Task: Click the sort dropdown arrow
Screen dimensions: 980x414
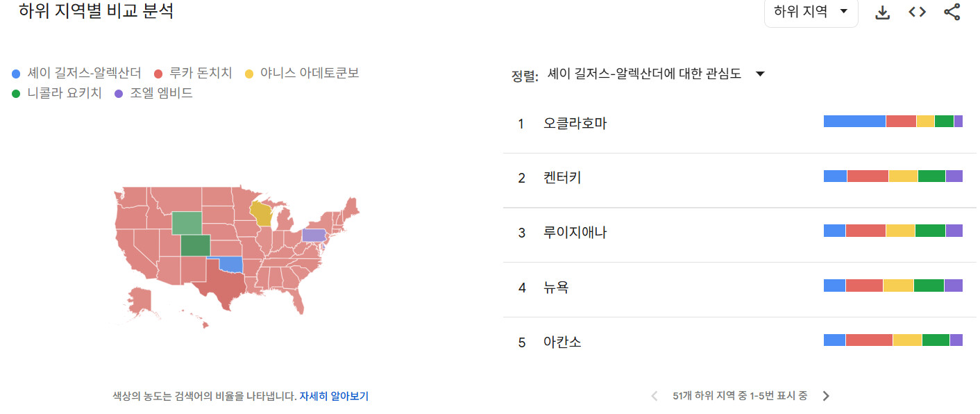Action: point(760,74)
